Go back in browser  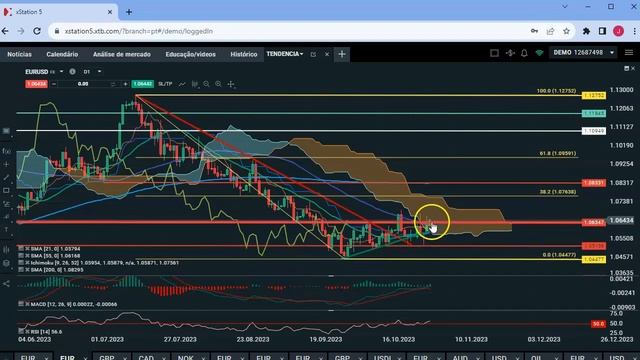(5, 31)
